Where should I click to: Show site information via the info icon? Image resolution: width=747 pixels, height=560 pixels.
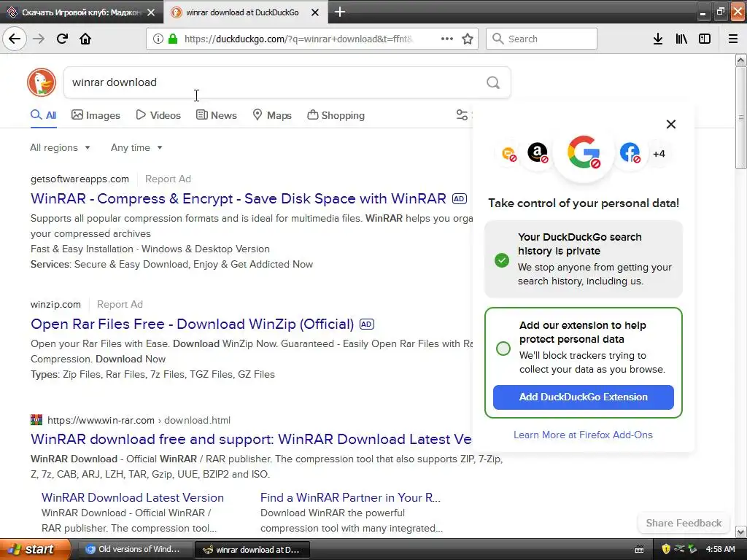(158, 39)
